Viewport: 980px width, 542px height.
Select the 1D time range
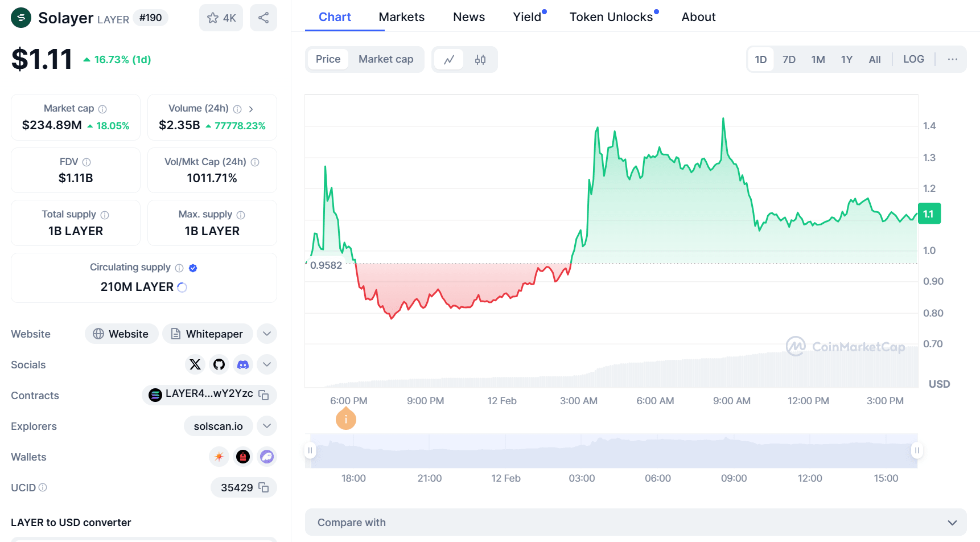pos(761,59)
